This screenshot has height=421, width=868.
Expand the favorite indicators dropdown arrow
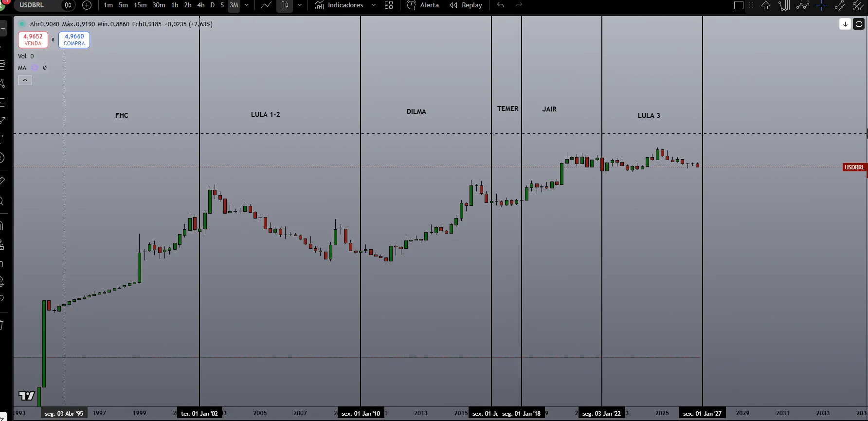pos(374,5)
